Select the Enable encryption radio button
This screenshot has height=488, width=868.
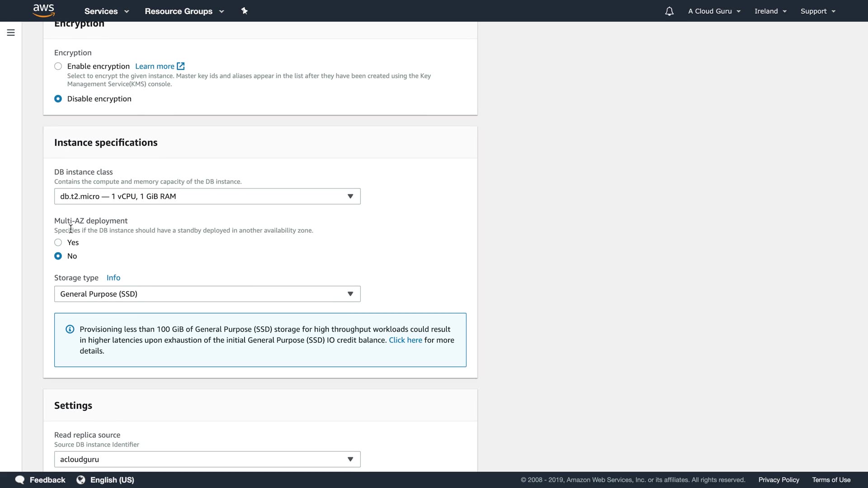point(58,66)
